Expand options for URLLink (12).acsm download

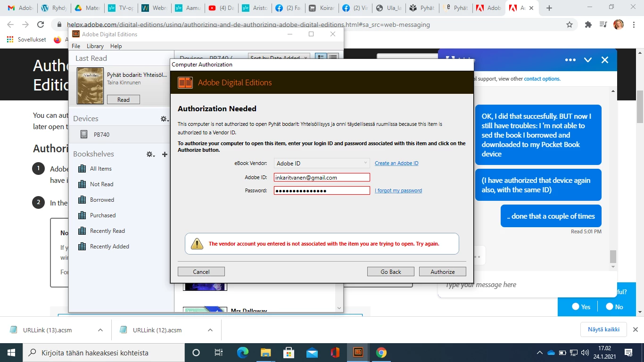click(210, 330)
